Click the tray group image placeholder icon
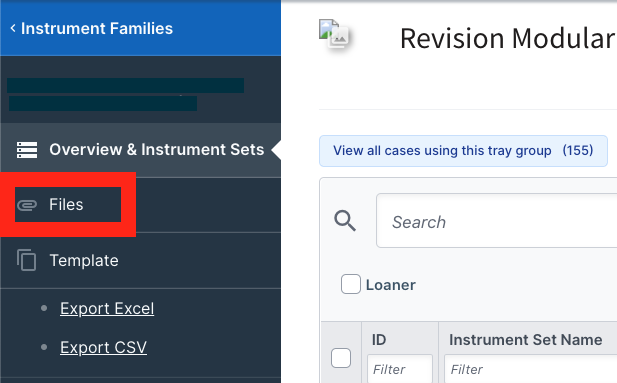Screen dimensions: 617x383 point(334,34)
